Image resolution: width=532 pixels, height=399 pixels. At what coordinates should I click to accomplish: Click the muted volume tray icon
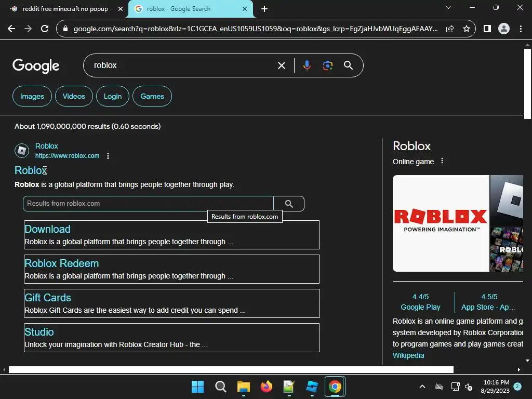[x=469, y=387]
